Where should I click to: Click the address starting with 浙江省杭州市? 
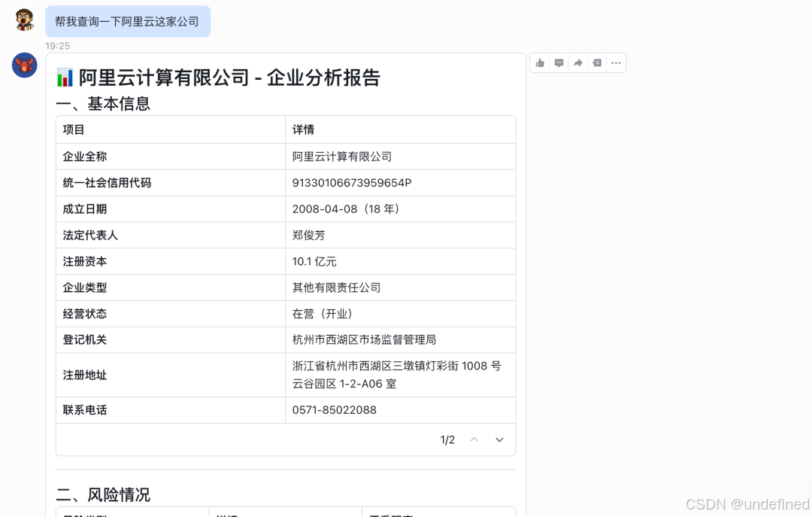397,375
